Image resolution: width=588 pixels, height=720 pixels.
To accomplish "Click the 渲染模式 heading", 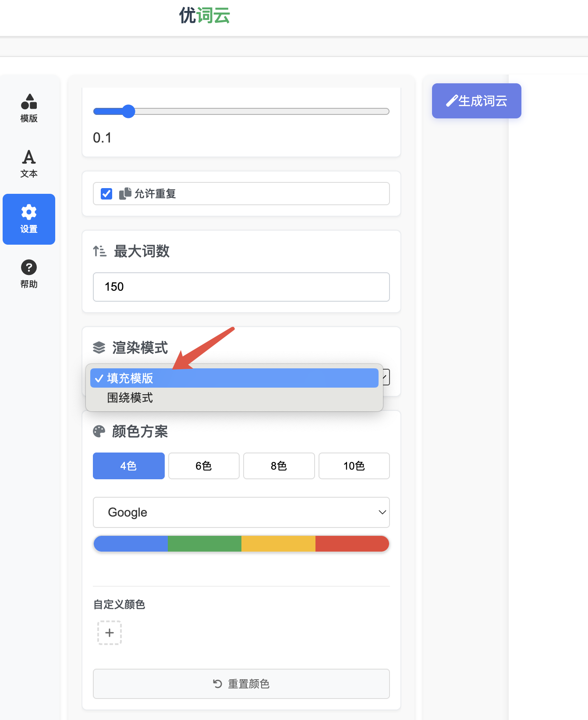I will (140, 348).
